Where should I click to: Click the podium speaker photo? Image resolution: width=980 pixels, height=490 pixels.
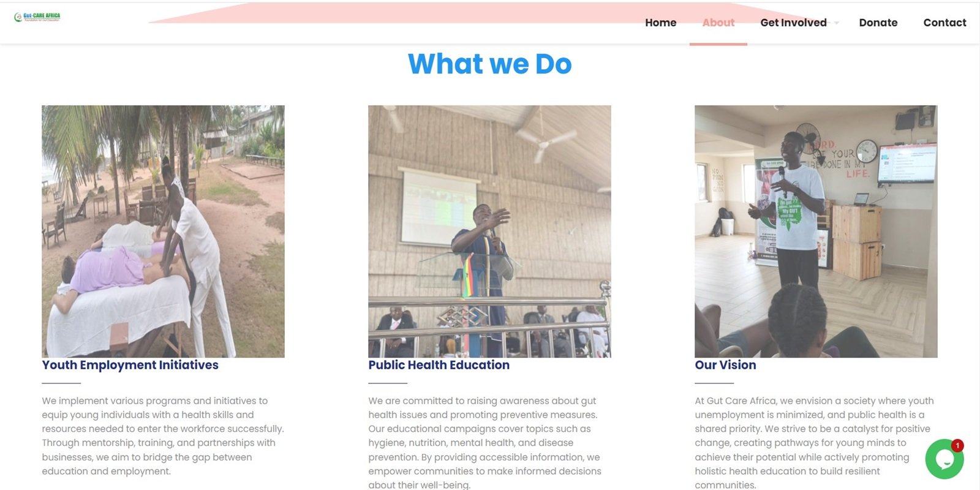[489, 231]
